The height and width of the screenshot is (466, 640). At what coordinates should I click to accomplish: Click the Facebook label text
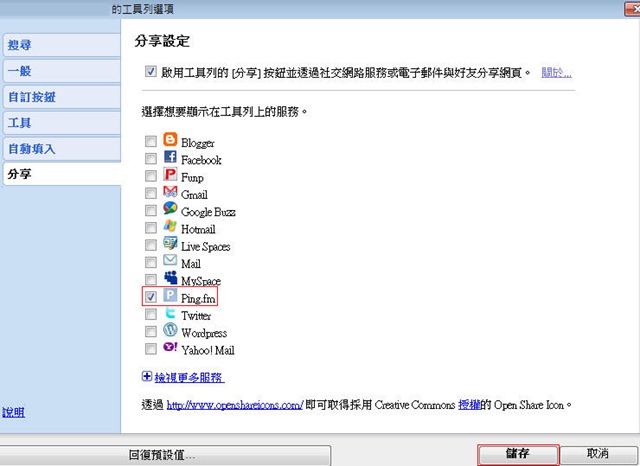(x=201, y=160)
